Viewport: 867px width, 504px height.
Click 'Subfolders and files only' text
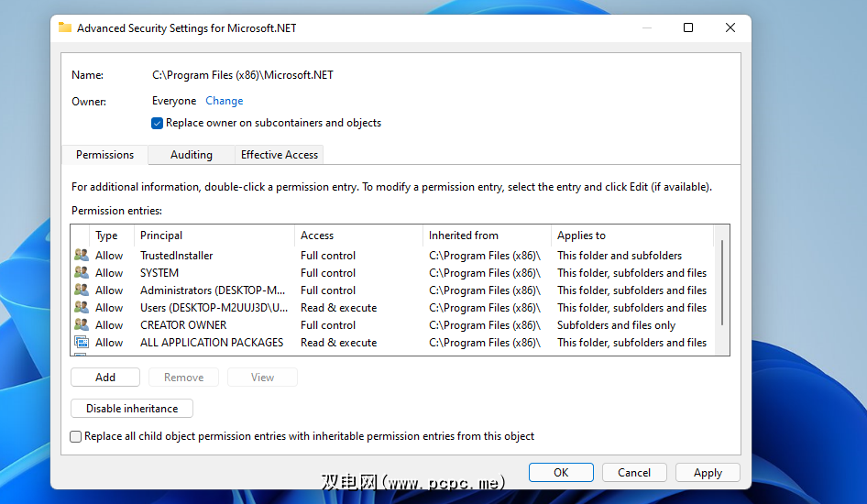616,325
